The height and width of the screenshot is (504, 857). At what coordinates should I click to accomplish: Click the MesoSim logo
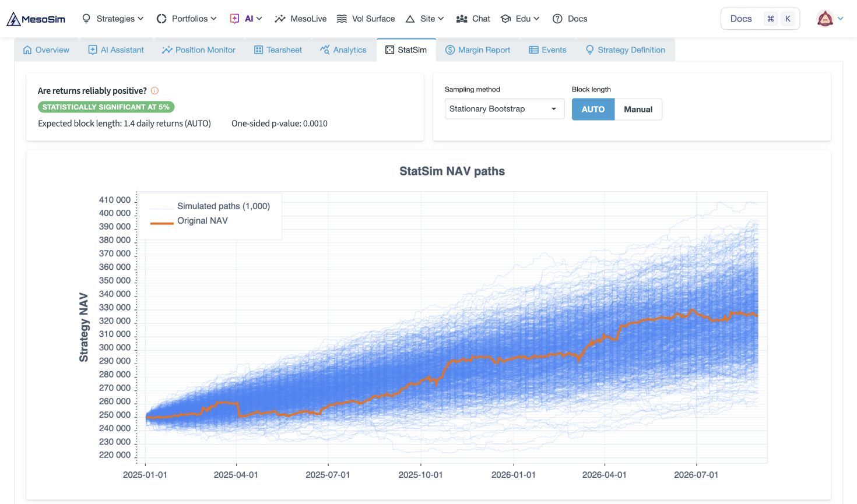click(36, 19)
